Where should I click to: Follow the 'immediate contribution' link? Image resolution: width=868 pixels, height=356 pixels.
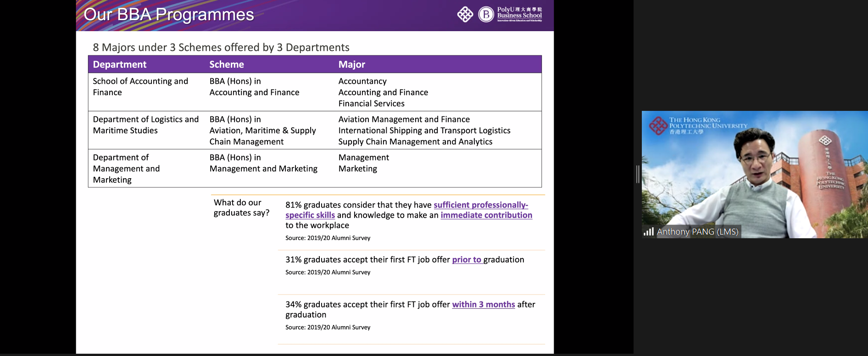coord(486,215)
